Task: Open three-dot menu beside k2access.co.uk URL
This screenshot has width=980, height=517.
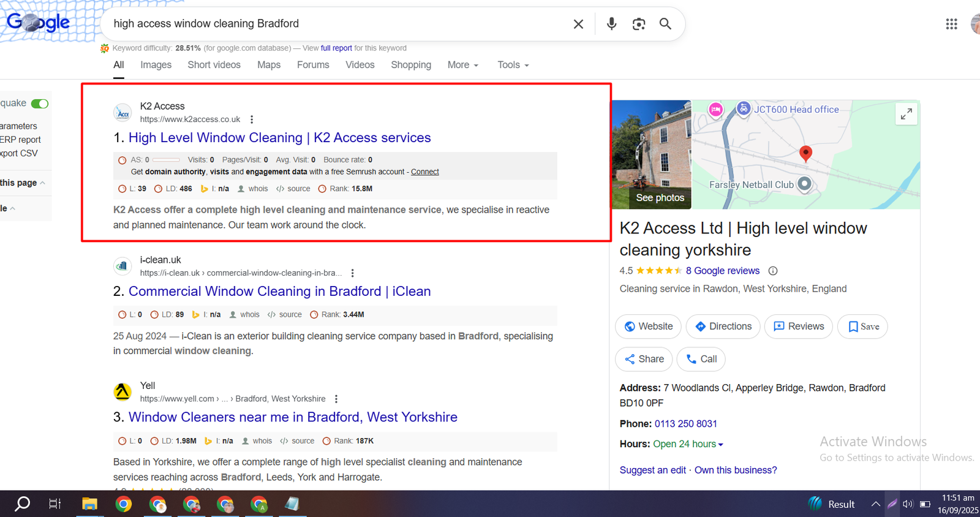Action: (x=252, y=119)
